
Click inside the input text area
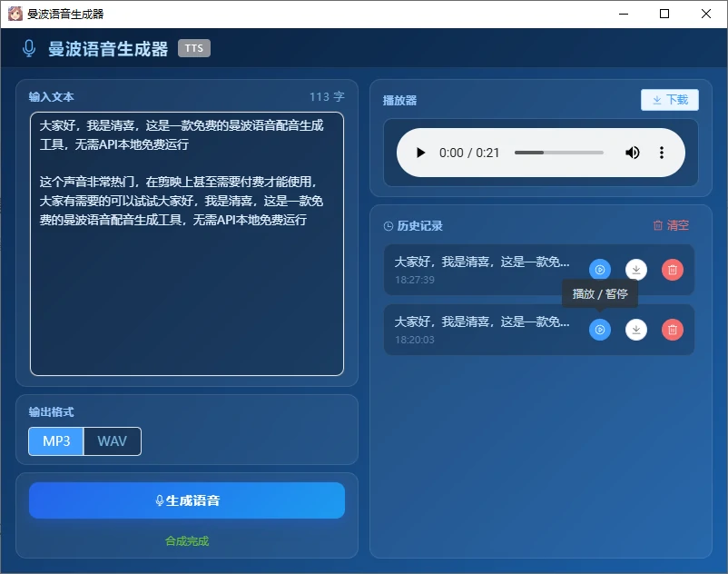coord(187,291)
